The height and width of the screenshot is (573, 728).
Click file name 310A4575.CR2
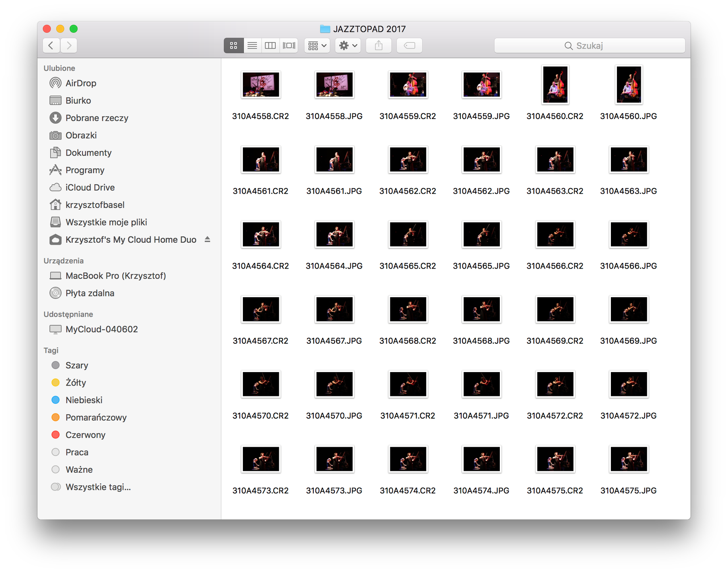(555, 491)
